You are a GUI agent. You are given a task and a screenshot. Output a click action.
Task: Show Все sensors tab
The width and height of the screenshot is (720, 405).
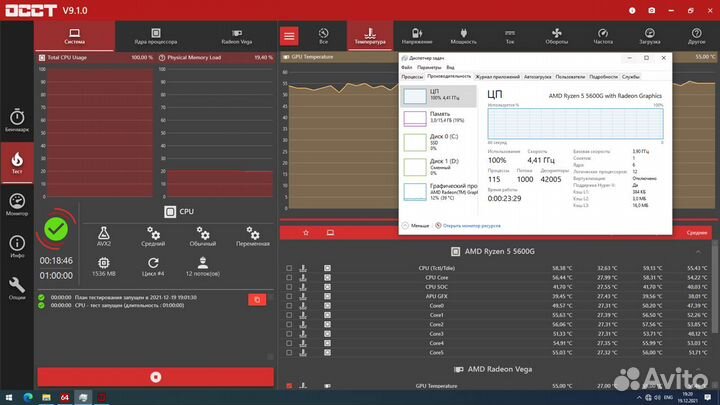point(323,36)
